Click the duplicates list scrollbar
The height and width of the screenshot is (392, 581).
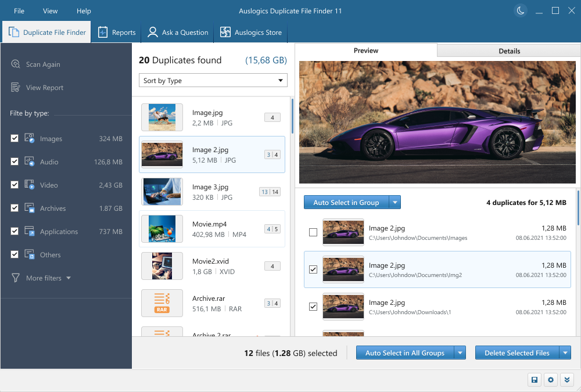coord(292,116)
